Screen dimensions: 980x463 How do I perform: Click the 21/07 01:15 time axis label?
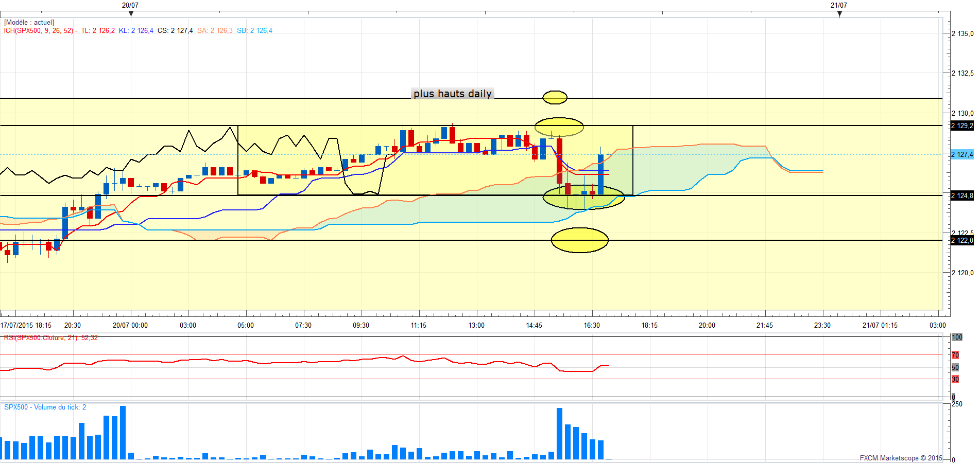point(880,325)
